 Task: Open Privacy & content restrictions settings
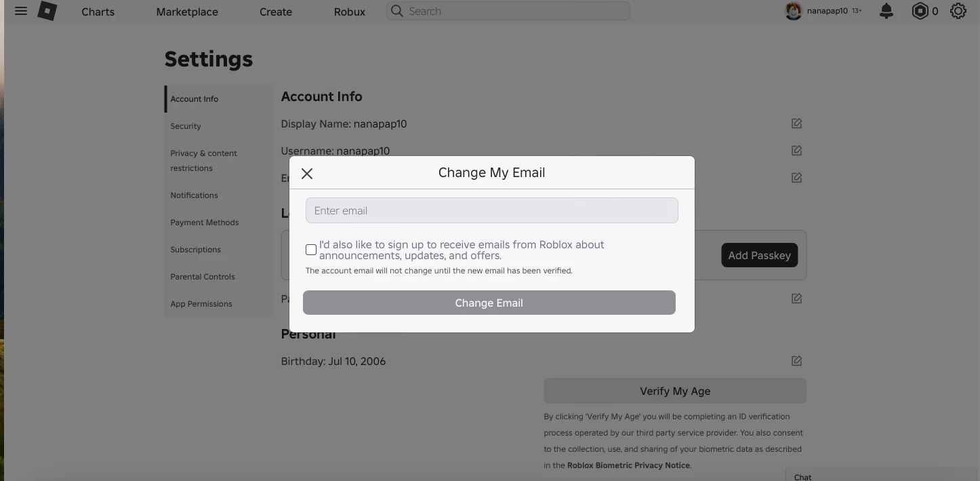219,161
